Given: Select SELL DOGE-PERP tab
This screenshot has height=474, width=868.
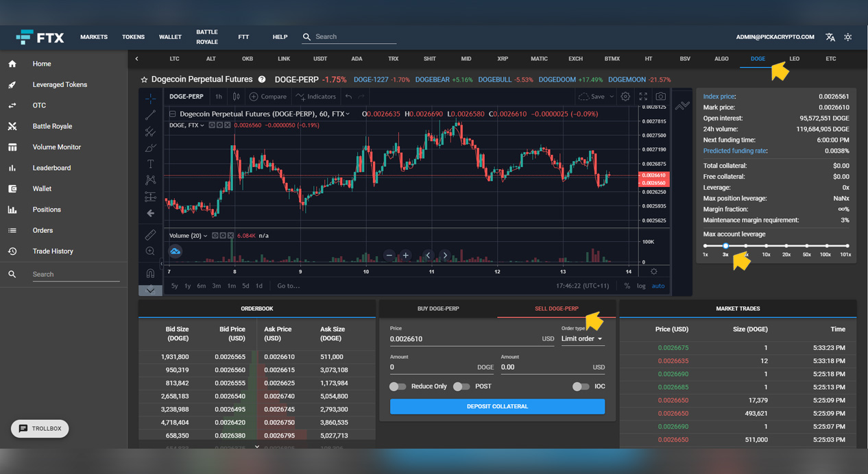Looking at the screenshot, I should 557,309.
